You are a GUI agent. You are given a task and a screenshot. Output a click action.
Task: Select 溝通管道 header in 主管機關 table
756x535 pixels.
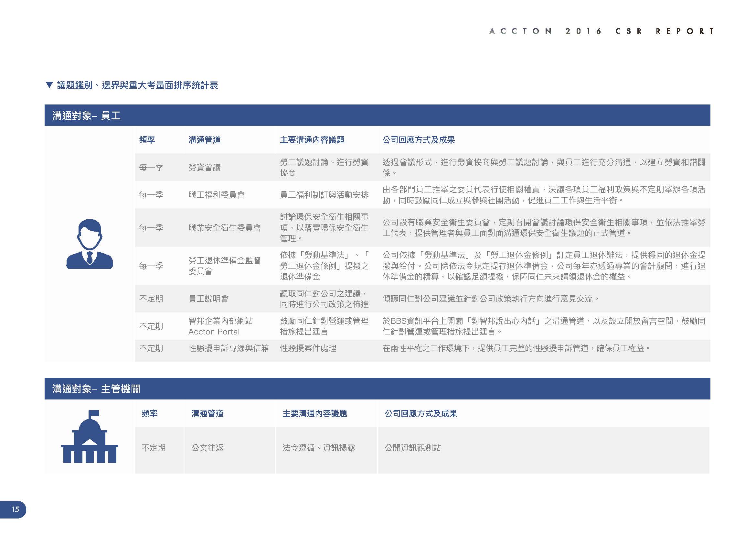(x=208, y=413)
